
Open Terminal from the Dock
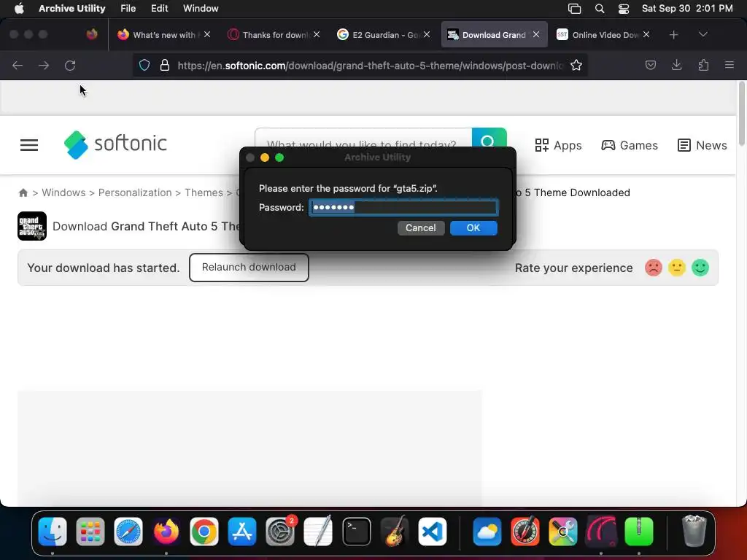(x=356, y=532)
